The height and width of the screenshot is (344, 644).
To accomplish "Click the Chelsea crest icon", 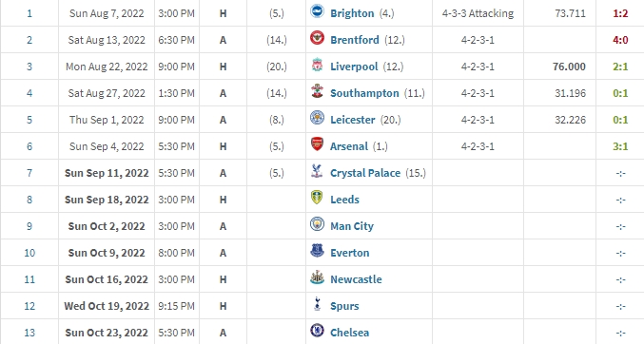I will [317, 331].
